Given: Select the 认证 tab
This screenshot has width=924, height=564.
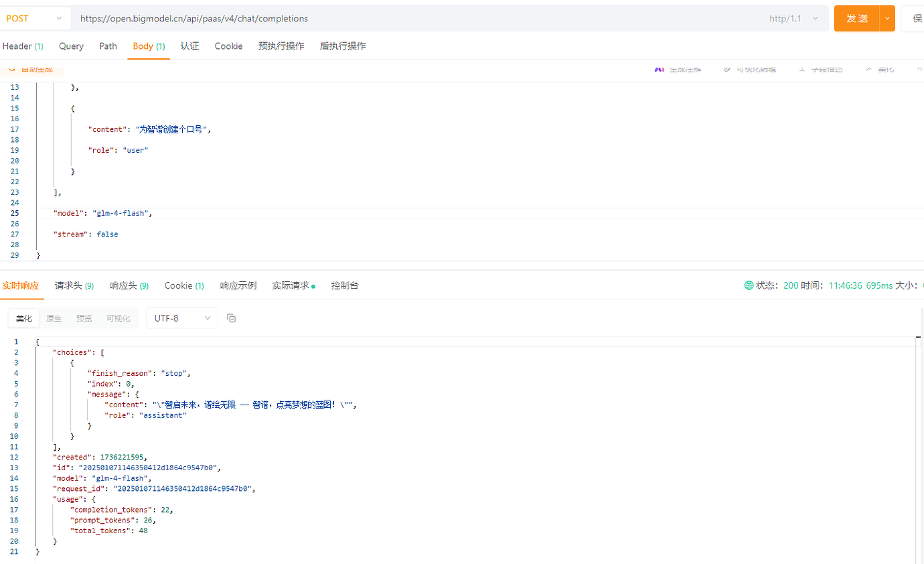Looking at the screenshot, I should click(189, 46).
